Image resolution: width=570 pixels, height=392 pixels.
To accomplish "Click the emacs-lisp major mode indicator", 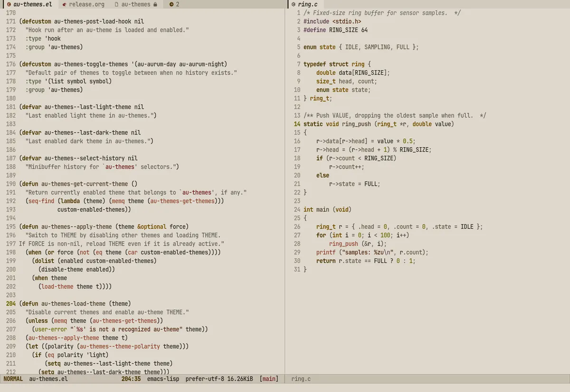I will [163, 379].
